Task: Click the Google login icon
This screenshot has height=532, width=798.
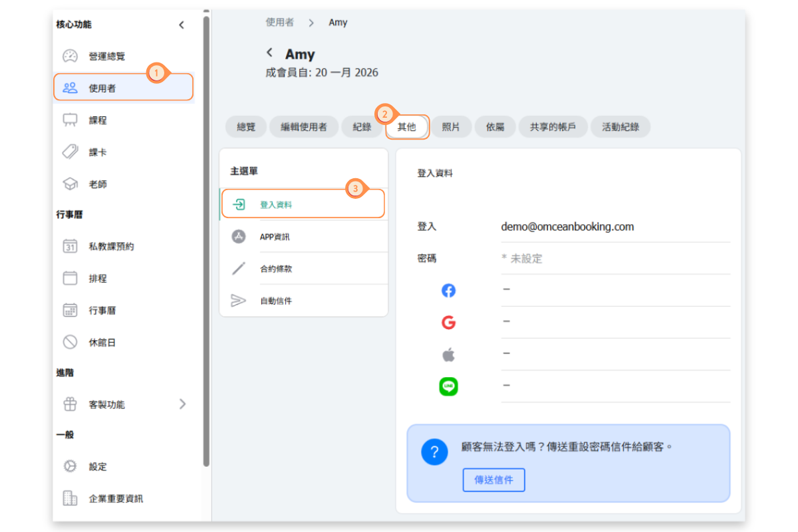Action: [x=449, y=323]
